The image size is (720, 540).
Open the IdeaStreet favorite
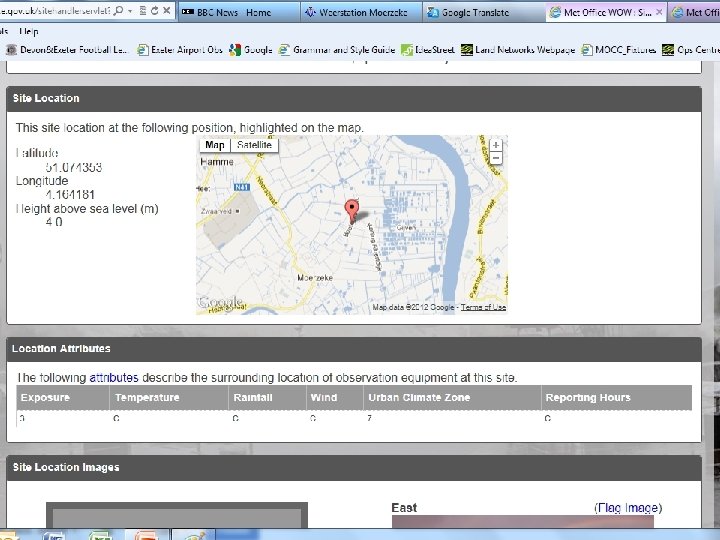[x=428, y=50]
